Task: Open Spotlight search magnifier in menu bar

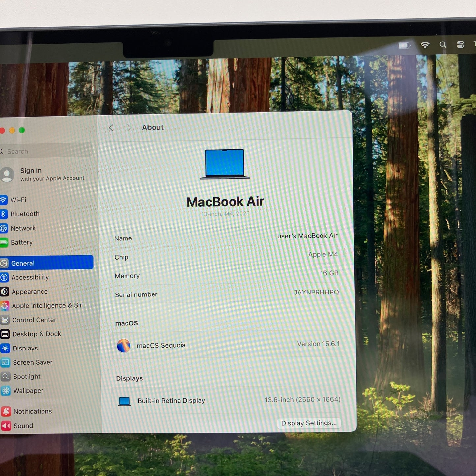Action: tap(443, 45)
